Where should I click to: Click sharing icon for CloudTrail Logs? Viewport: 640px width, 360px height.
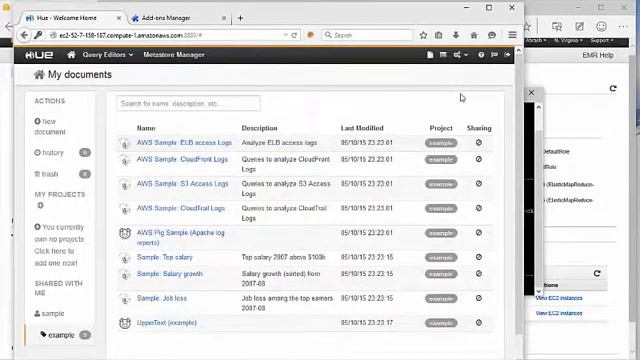click(x=479, y=208)
